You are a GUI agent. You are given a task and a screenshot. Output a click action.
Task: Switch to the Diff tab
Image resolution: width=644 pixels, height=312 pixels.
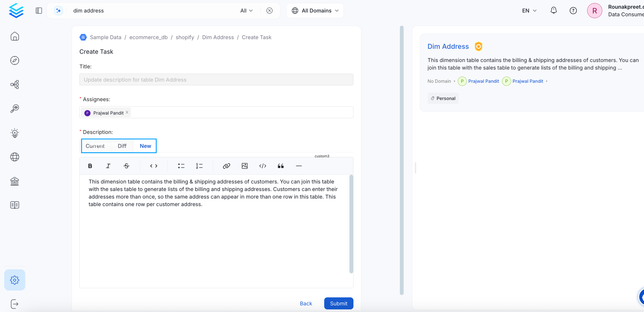coord(122,146)
